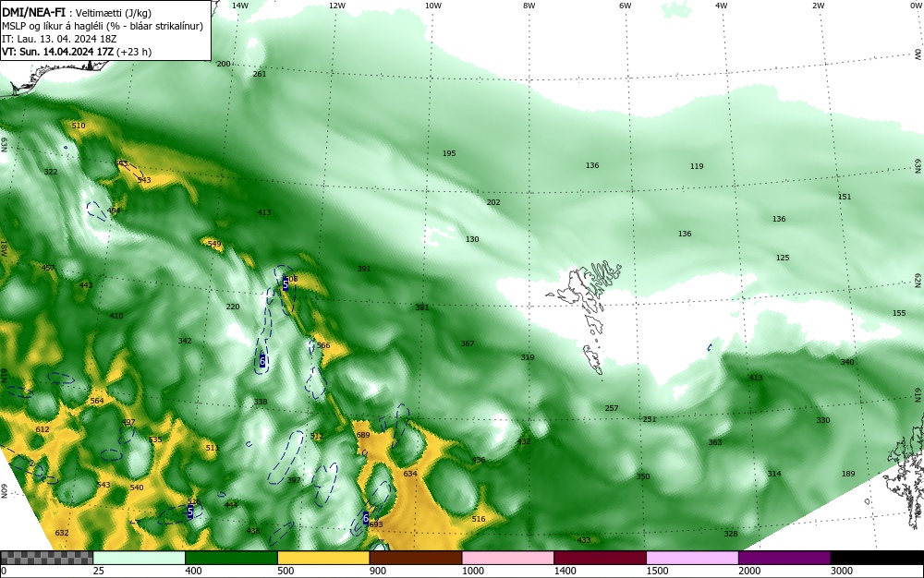Click the map value 363
This screenshot has height=578, width=924.
[715, 442]
